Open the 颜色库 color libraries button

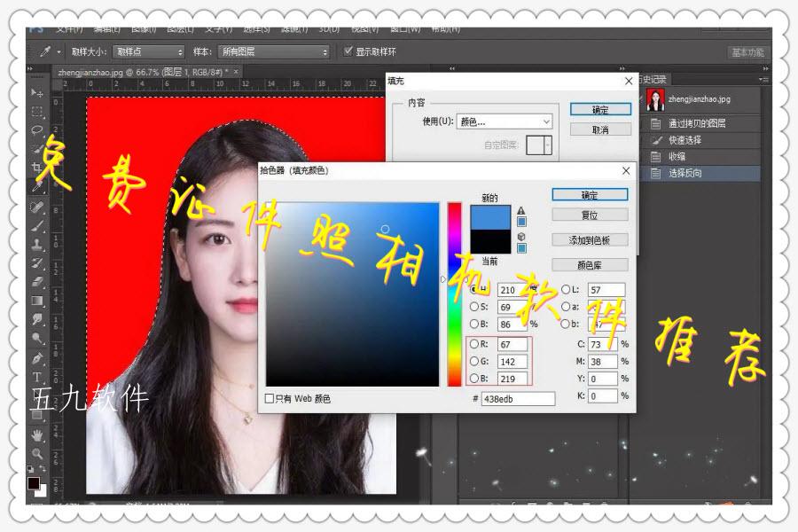tap(589, 265)
